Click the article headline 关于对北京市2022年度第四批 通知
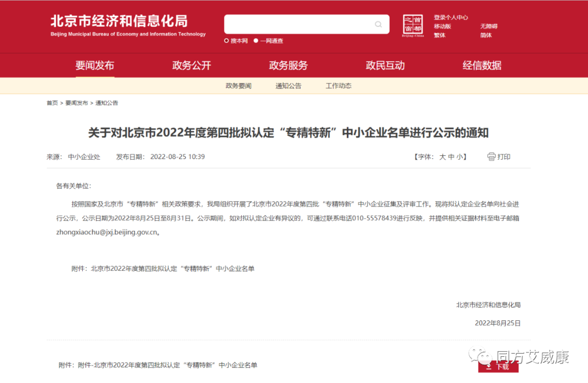The height and width of the screenshot is (383, 588). pyautogui.click(x=289, y=133)
